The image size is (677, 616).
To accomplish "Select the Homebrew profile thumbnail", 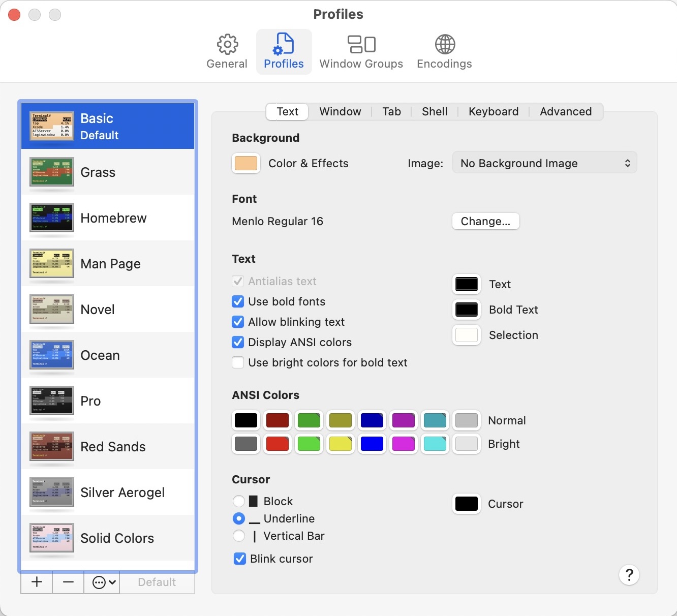I will (52, 218).
